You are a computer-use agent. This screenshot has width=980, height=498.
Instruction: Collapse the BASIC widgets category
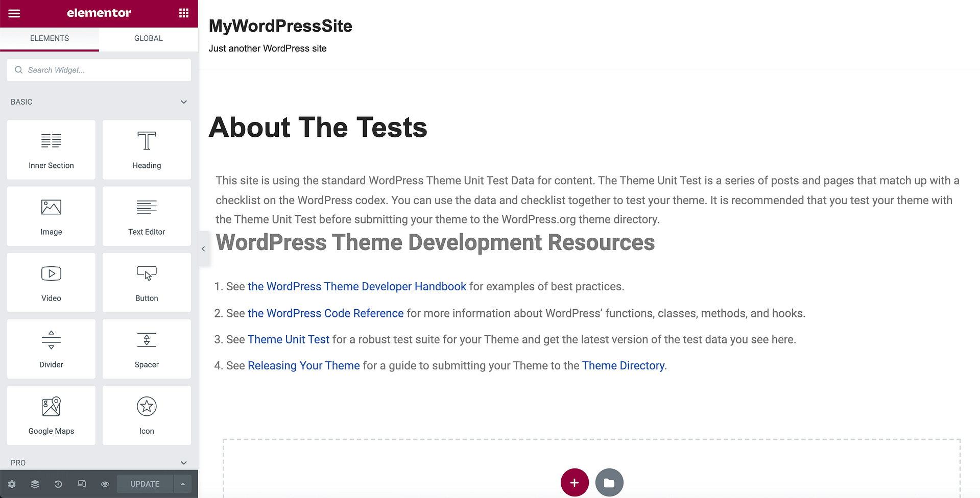coord(183,102)
